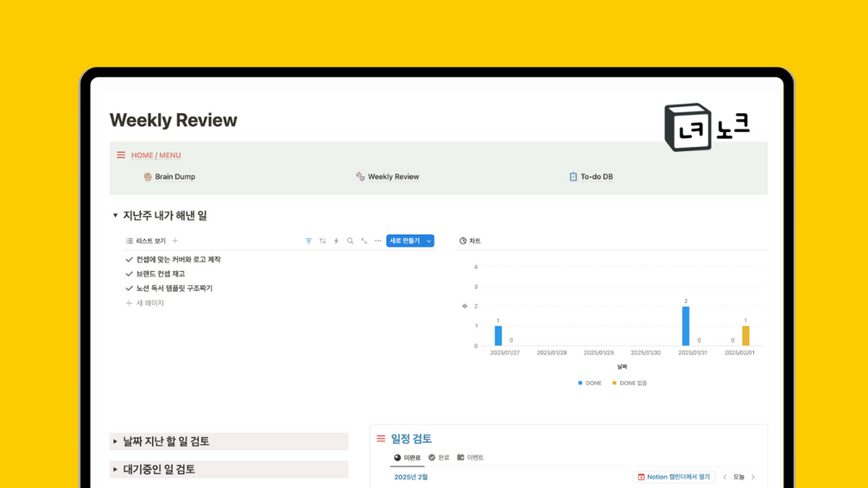Viewport: 868px width, 488px height.
Task: Switch to the 완료 tab
Action: pyautogui.click(x=439, y=458)
